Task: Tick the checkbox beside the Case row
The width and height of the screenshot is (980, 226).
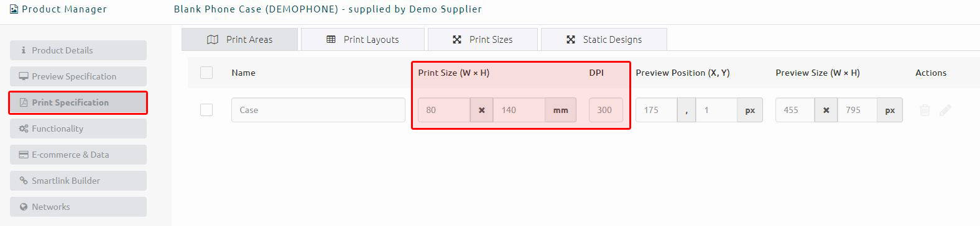Action: pyautogui.click(x=206, y=110)
